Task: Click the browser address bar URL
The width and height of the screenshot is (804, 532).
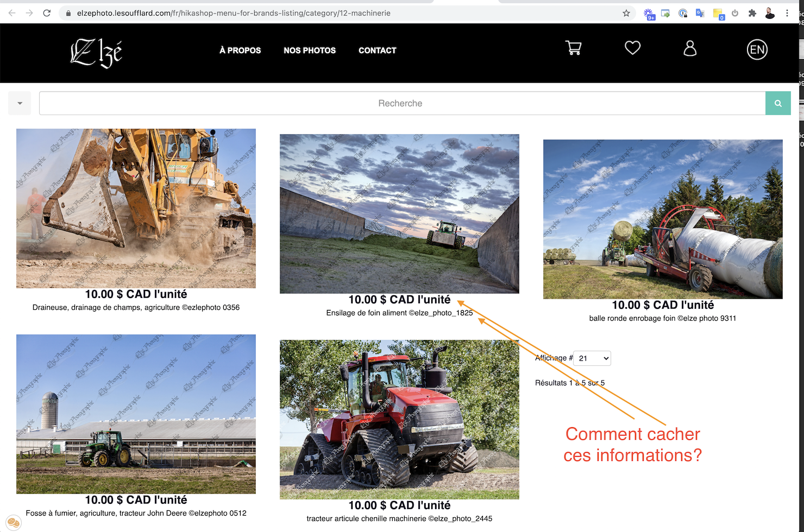Action: [234, 13]
